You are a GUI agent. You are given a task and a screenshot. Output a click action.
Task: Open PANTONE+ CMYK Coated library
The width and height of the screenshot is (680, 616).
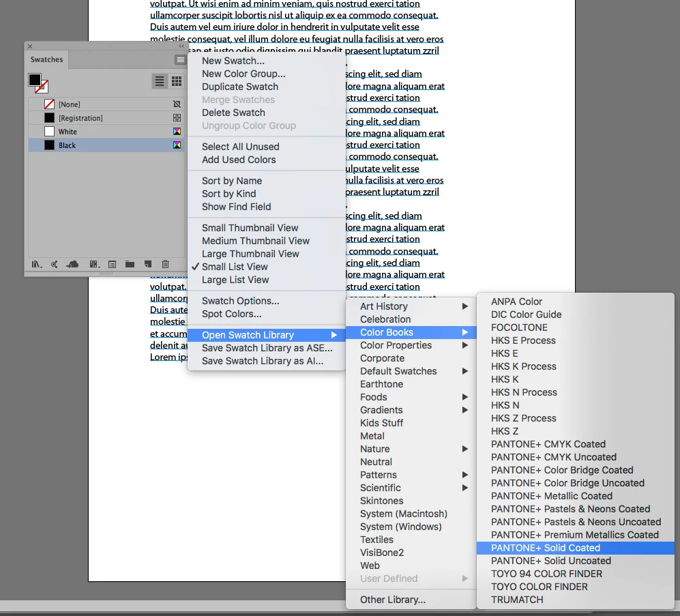(575, 444)
